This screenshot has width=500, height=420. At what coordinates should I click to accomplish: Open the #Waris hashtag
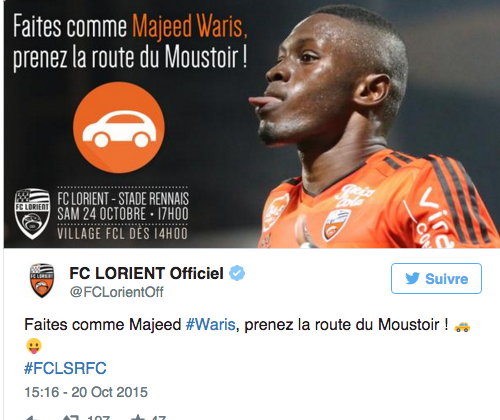211,324
